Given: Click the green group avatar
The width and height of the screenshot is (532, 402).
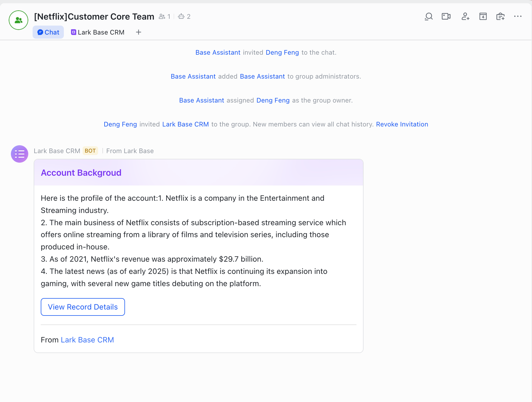Looking at the screenshot, I should point(18,20).
